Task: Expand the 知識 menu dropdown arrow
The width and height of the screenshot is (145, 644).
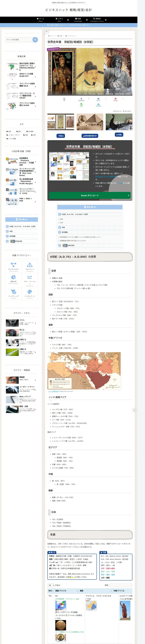Action: (87, 20)
